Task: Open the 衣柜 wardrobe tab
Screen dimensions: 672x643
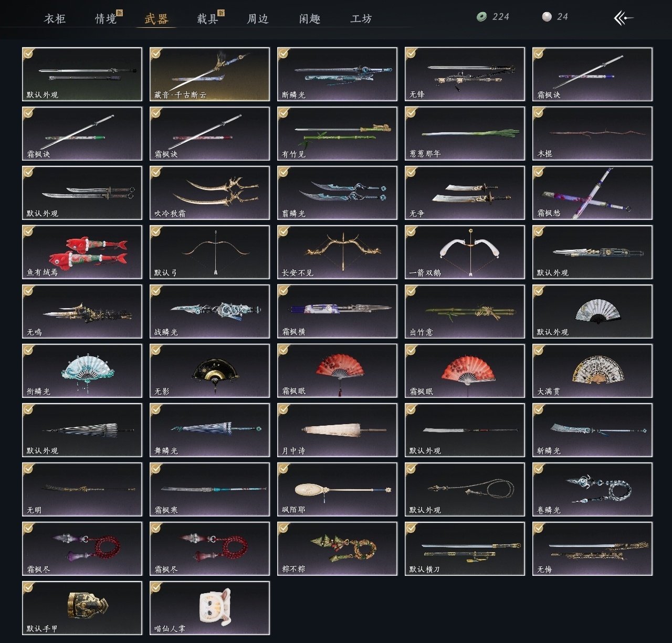Action: [x=55, y=19]
